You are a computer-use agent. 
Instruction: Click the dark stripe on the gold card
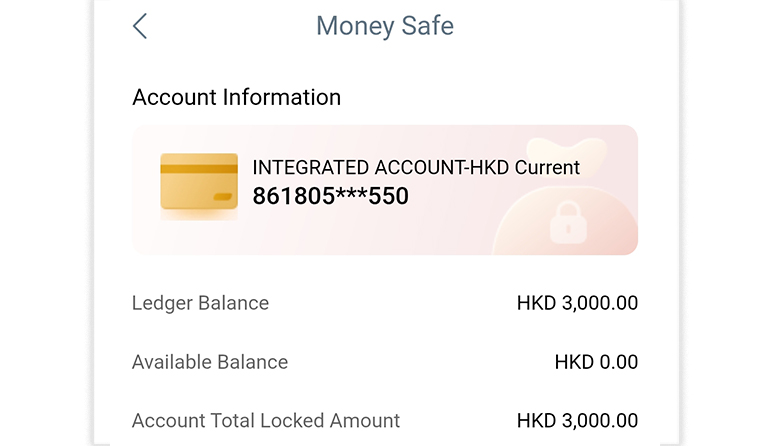coord(199,169)
